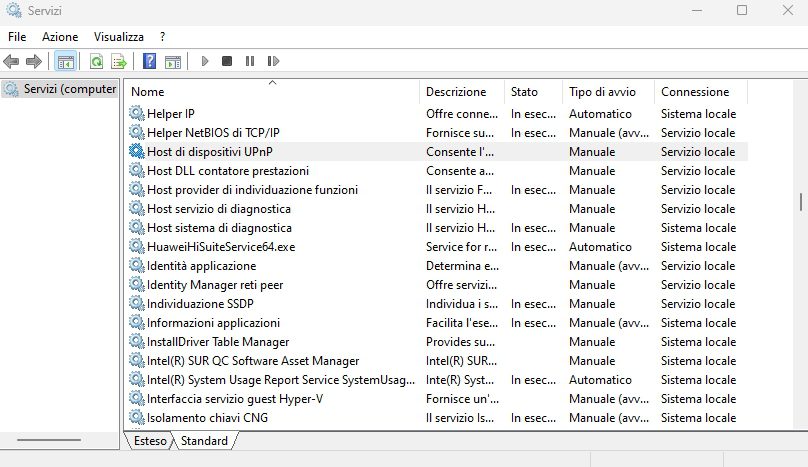Viewport: 808px width, 467px height.
Task: Toggle the console tree show/hide icon
Action: tap(65, 61)
